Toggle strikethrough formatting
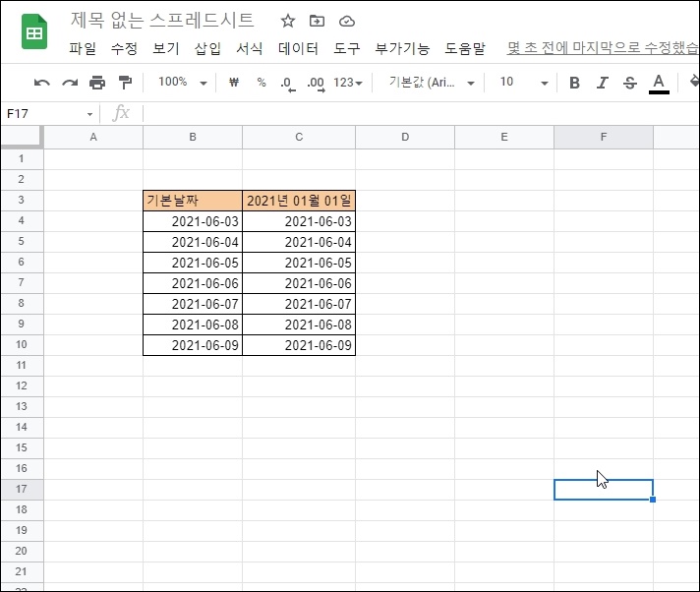The height and width of the screenshot is (592, 700). pyautogui.click(x=630, y=83)
